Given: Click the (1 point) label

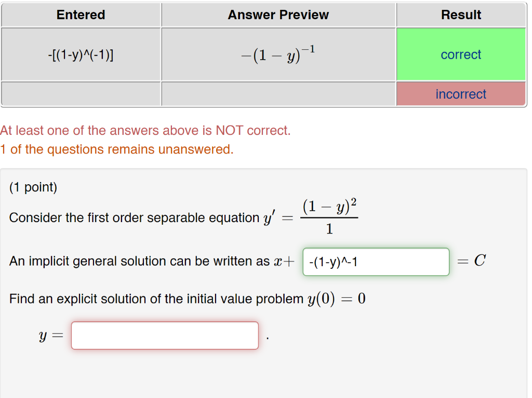Looking at the screenshot, I should point(32,187).
